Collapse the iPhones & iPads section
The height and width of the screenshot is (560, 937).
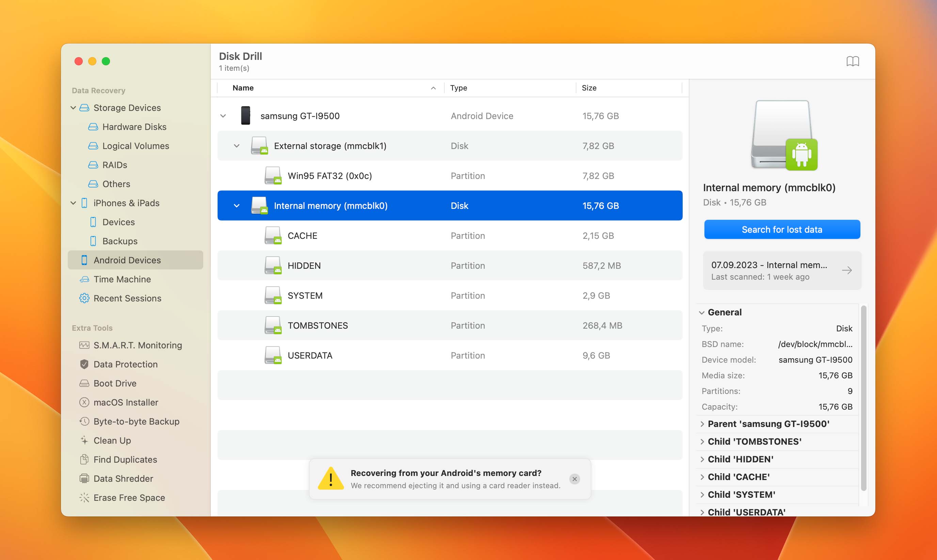coord(73,203)
